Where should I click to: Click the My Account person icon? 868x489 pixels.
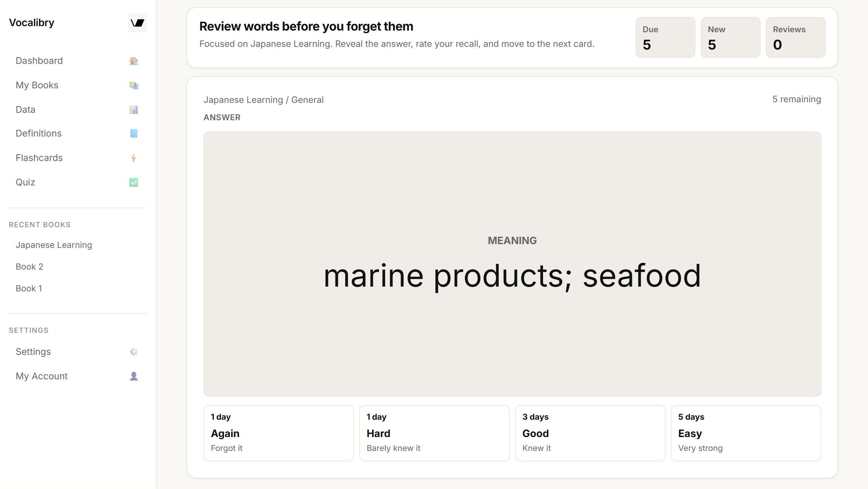(x=134, y=376)
